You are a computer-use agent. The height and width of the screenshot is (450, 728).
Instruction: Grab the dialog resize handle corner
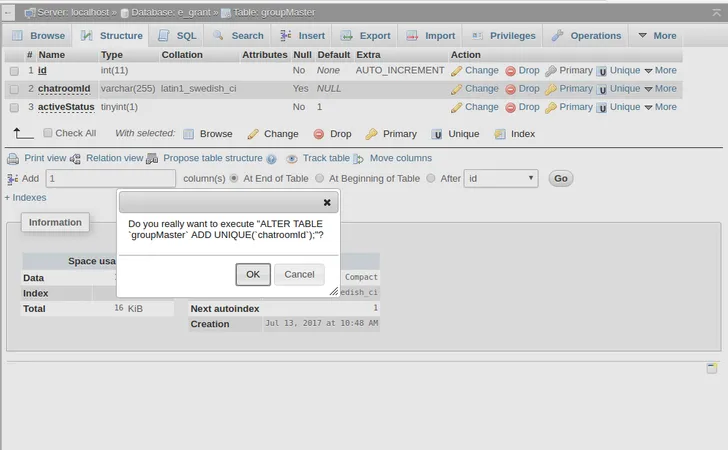click(x=334, y=291)
